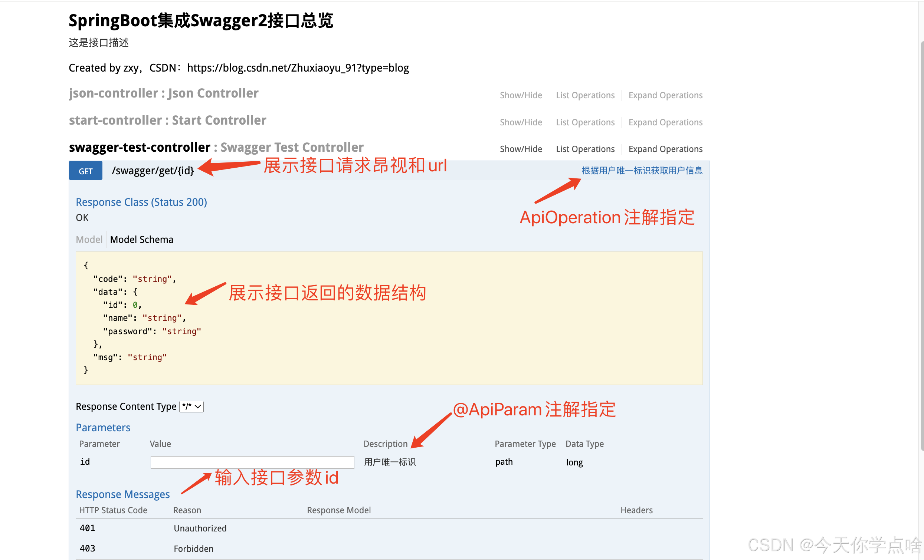The height and width of the screenshot is (560, 924).
Task: Switch to the Model tab
Action: click(x=89, y=240)
